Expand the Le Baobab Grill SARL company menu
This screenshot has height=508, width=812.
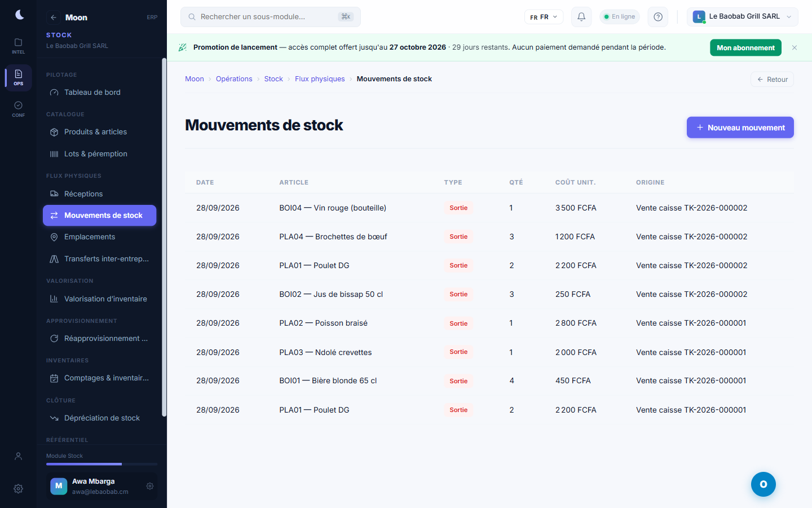coord(742,17)
